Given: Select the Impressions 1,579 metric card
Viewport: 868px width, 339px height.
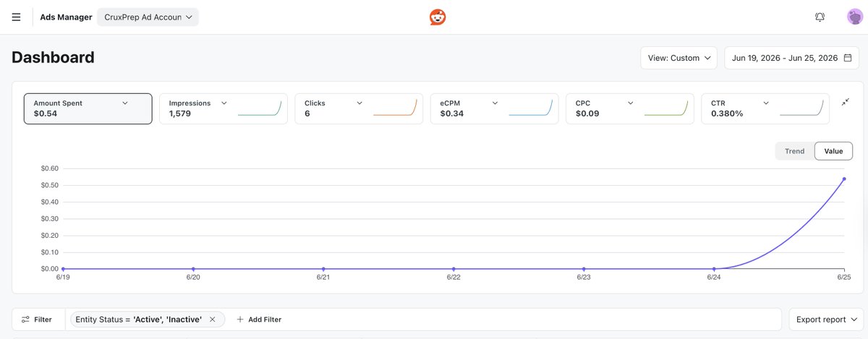Looking at the screenshot, I should tap(224, 108).
